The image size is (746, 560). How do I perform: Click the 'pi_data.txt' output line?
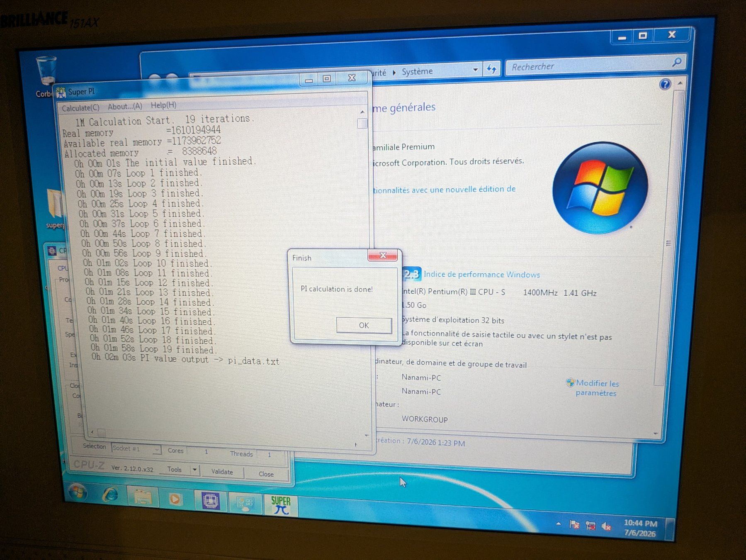coord(185,359)
